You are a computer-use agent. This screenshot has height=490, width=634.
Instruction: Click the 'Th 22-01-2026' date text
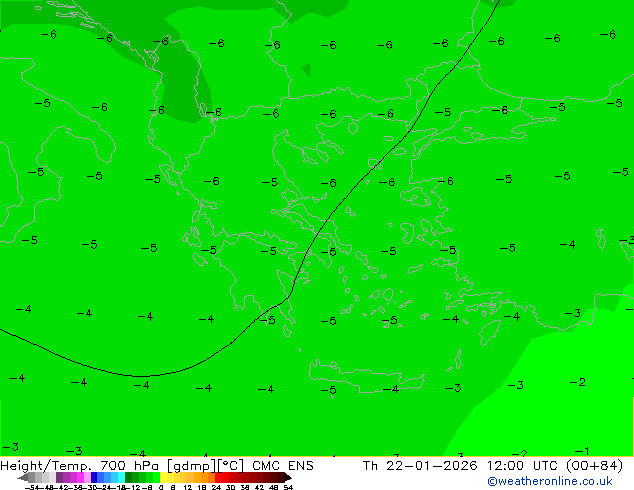click(x=420, y=466)
